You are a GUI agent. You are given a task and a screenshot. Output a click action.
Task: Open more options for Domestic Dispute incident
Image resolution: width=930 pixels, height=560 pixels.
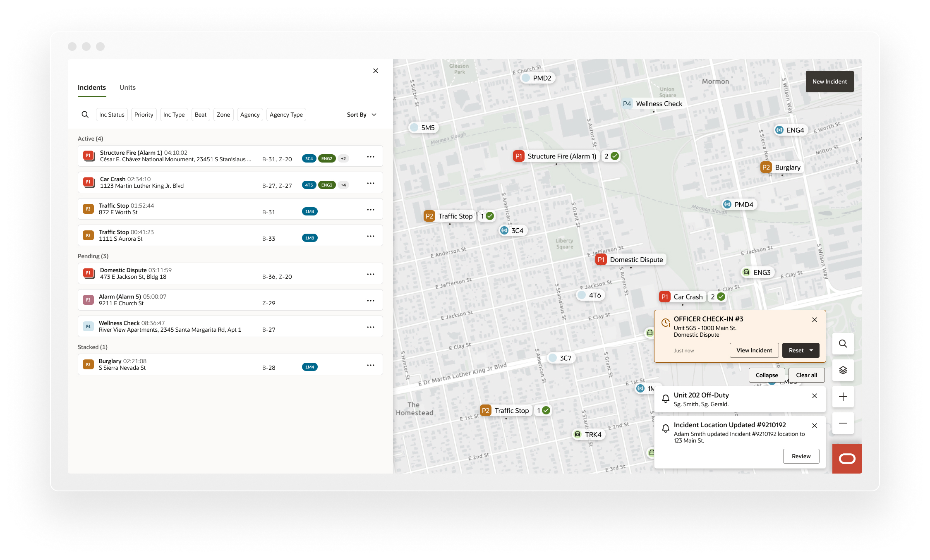click(x=371, y=274)
